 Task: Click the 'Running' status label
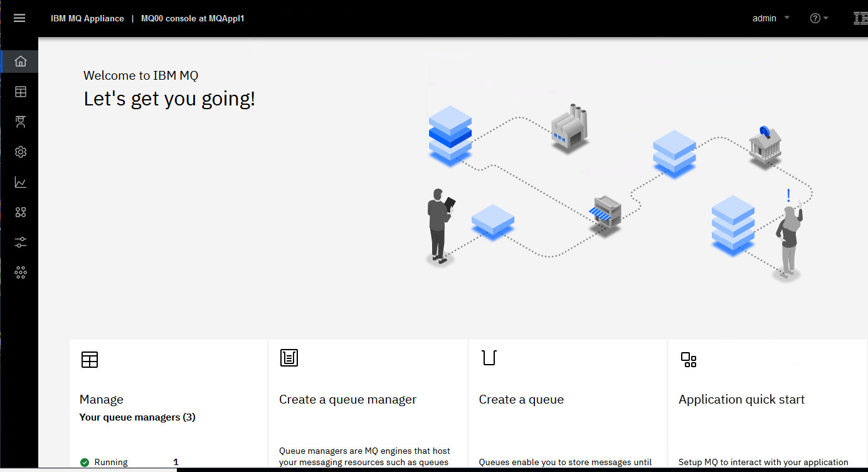[x=111, y=463]
